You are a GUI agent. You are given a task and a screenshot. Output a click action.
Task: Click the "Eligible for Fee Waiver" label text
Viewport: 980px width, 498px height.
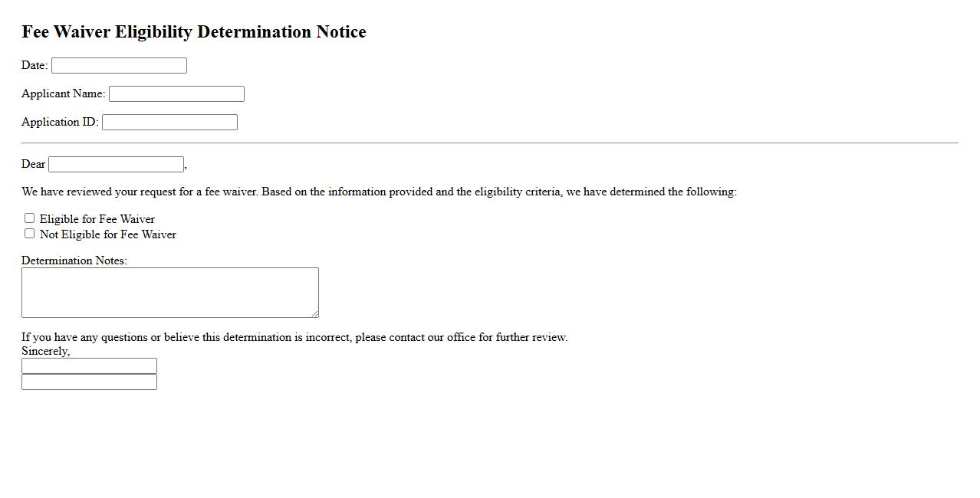[97, 219]
